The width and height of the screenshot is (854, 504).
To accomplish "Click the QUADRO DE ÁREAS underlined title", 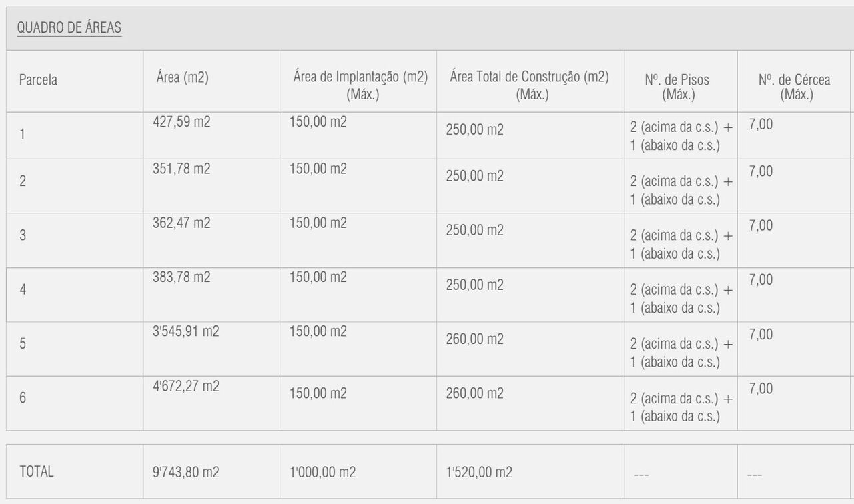I will point(69,28).
